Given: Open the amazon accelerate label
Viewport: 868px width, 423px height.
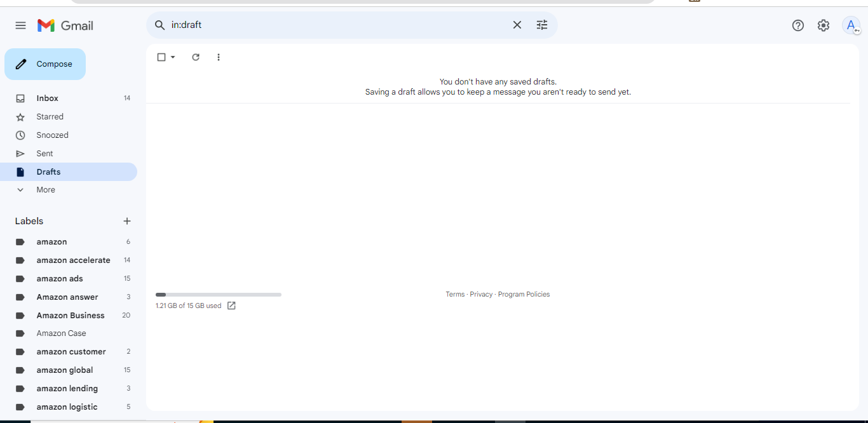Looking at the screenshot, I should pyautogui.click(x=69, y=260).
